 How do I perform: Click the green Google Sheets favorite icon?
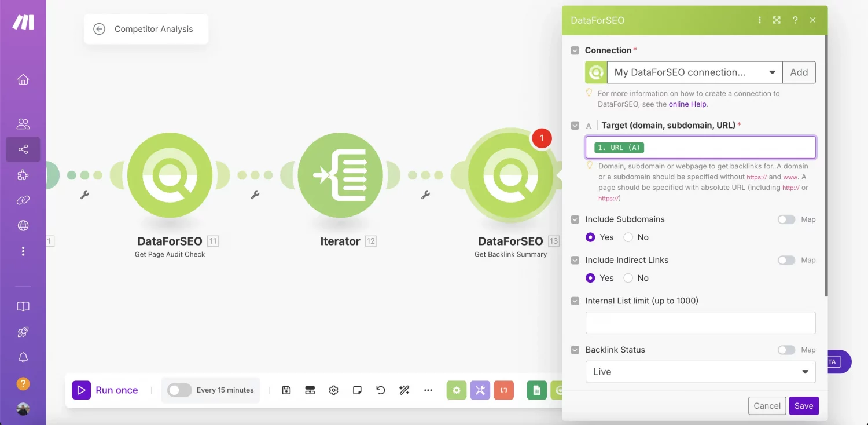pos(536,390)
